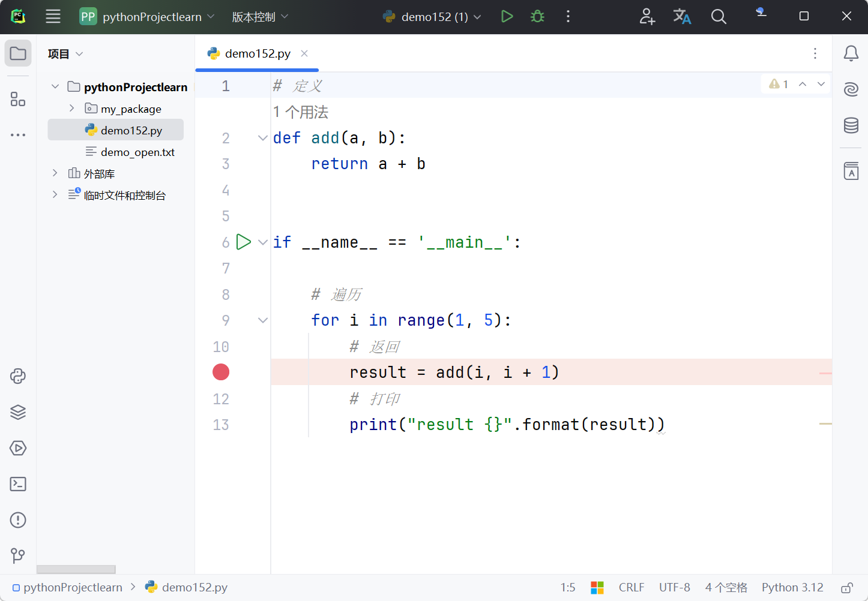Click the error stripe mark for line 11

pyautogui.click(x=825, y=373)
